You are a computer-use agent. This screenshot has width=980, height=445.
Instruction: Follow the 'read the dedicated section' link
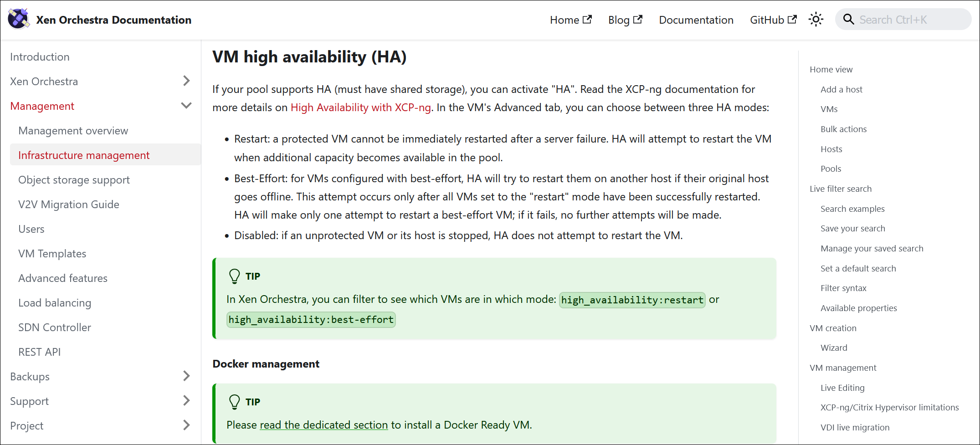tap(323, 425)
